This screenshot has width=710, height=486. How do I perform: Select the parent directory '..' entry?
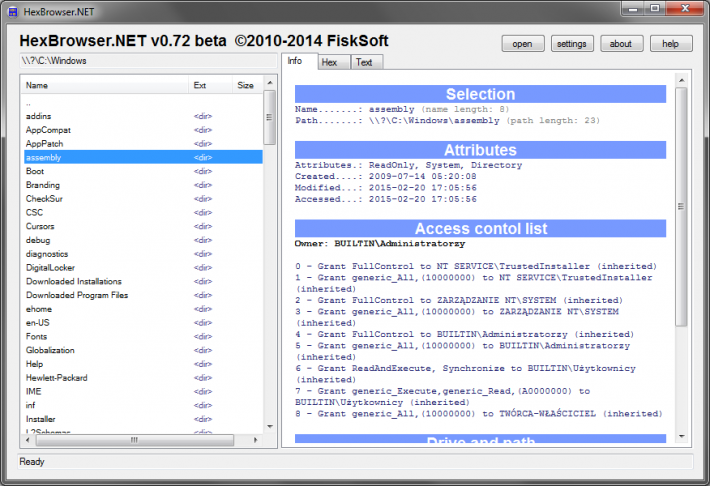click(x=143, y=103)
